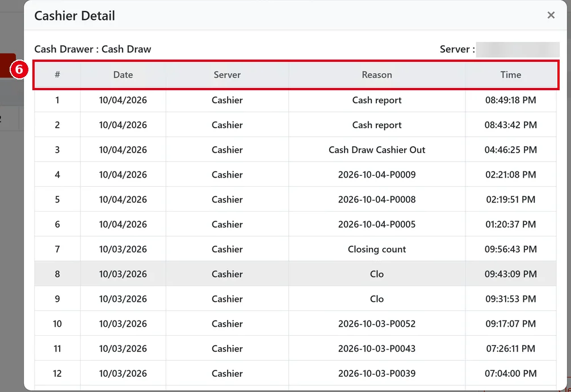
Task: Click the time 02:21:08 PM
Action: (510, 174)
